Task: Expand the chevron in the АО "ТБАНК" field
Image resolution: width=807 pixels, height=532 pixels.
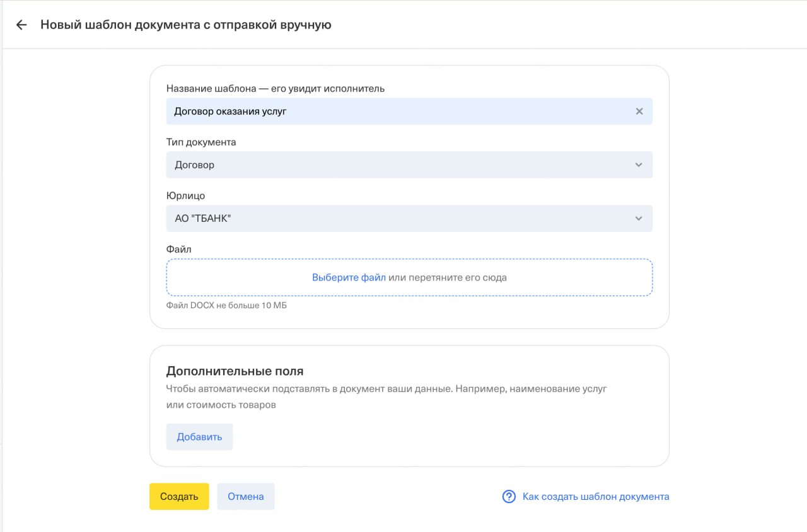Action: click(x=639, y=219)
